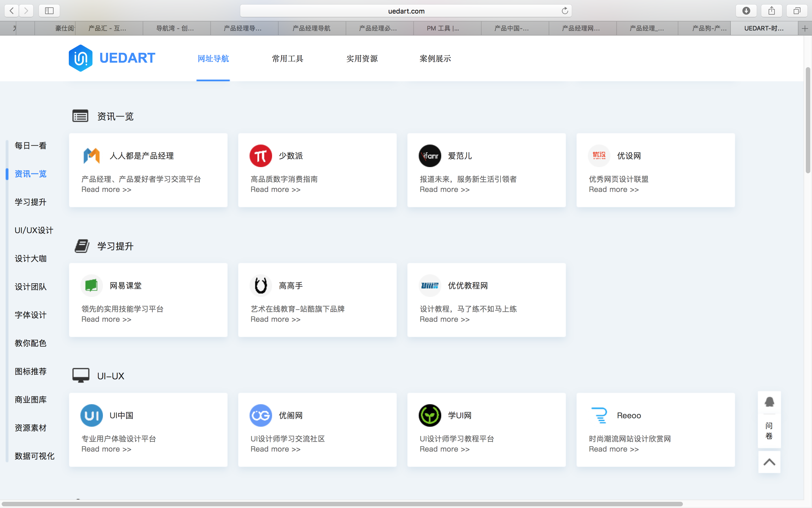Jump to UI/UX设计 in the sidebar

(34, 230)
